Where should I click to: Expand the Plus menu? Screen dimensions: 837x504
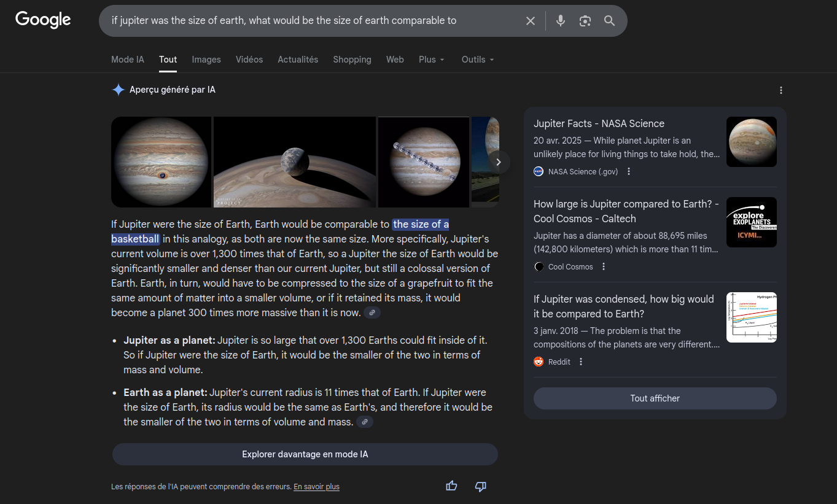coord(432,60)
